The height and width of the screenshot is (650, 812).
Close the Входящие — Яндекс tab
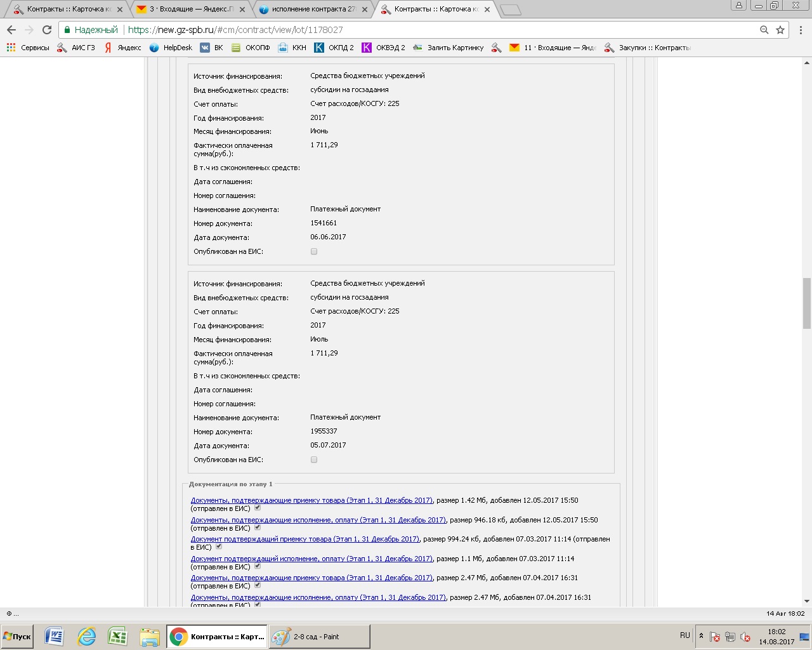242,10
